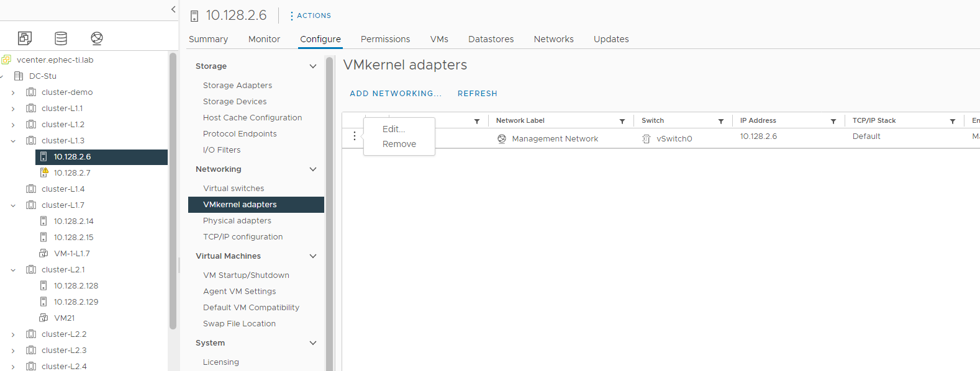Click host icon of 10.128.2.15
980x371 pixels.
43,237
